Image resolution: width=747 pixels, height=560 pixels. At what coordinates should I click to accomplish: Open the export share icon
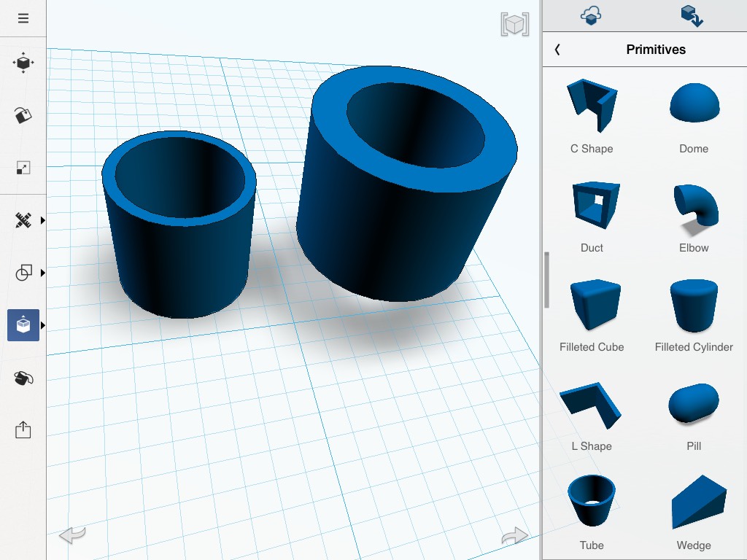click(x=23, y=429)
